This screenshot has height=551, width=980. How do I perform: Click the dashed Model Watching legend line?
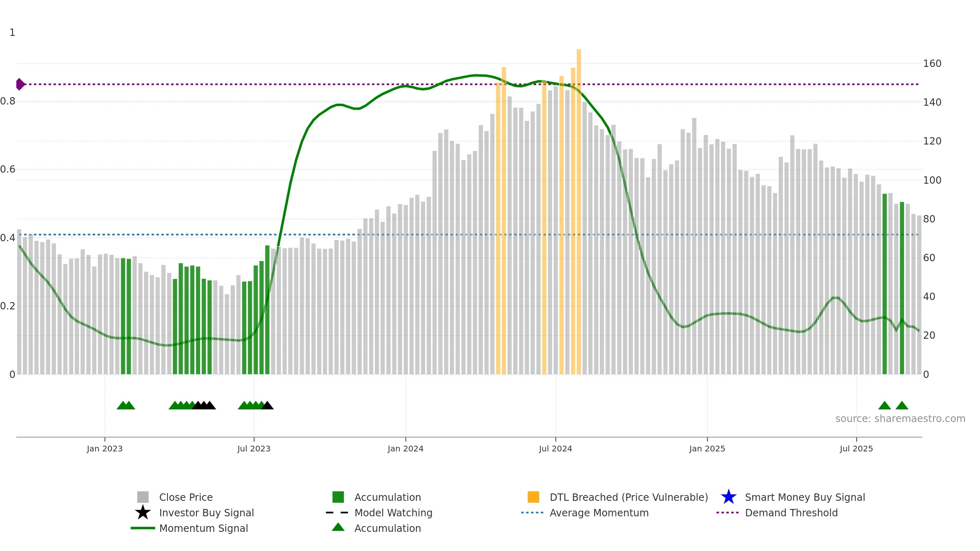337,513
